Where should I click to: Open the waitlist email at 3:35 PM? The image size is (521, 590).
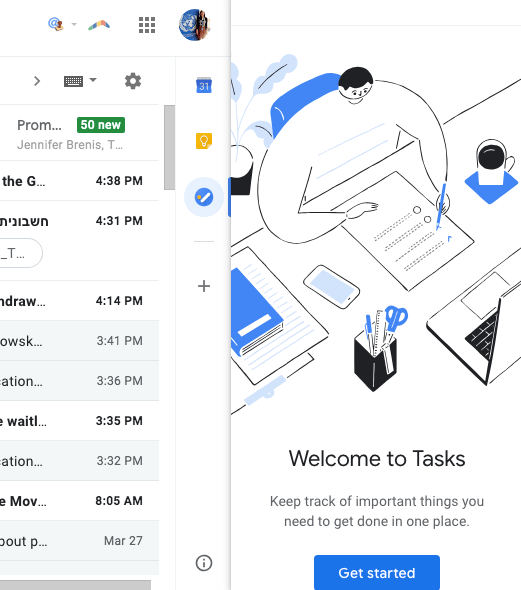[x=79, y=421]
